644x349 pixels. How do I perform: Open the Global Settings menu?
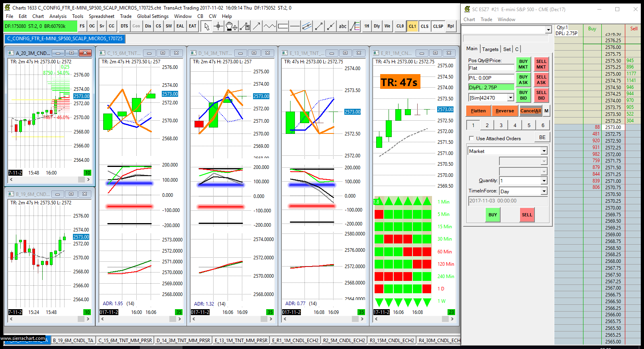153,16
